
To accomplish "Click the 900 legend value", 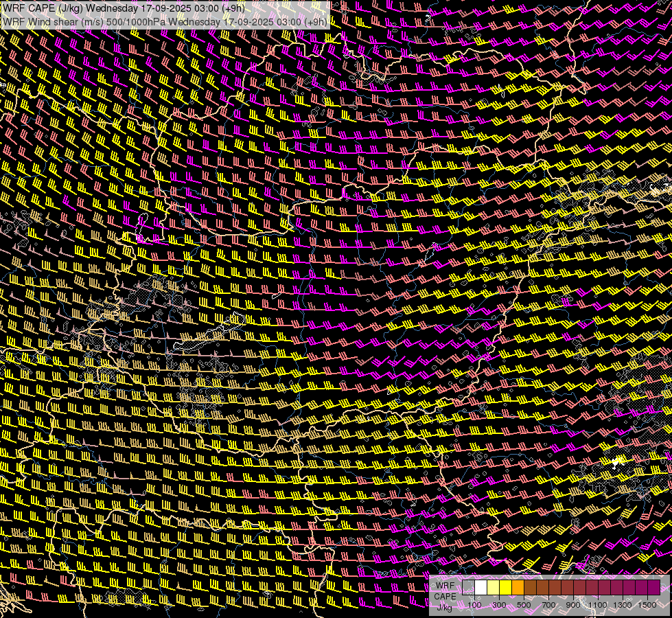I will (573, 605).
